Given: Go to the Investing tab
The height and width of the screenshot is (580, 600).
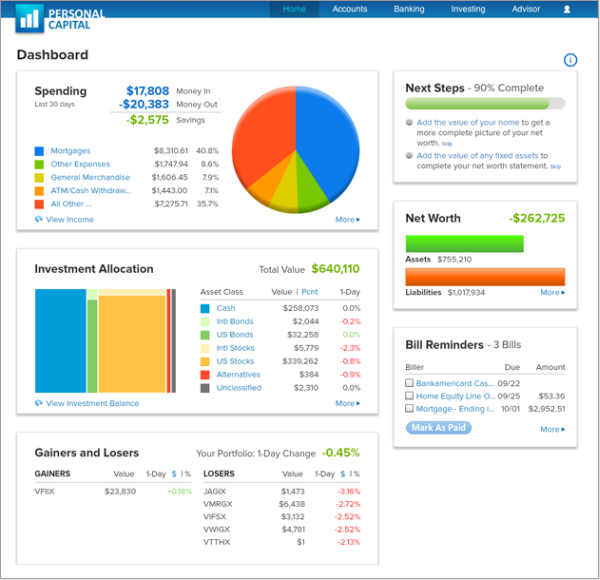Looking at the screenshot, I should [468, 10].
